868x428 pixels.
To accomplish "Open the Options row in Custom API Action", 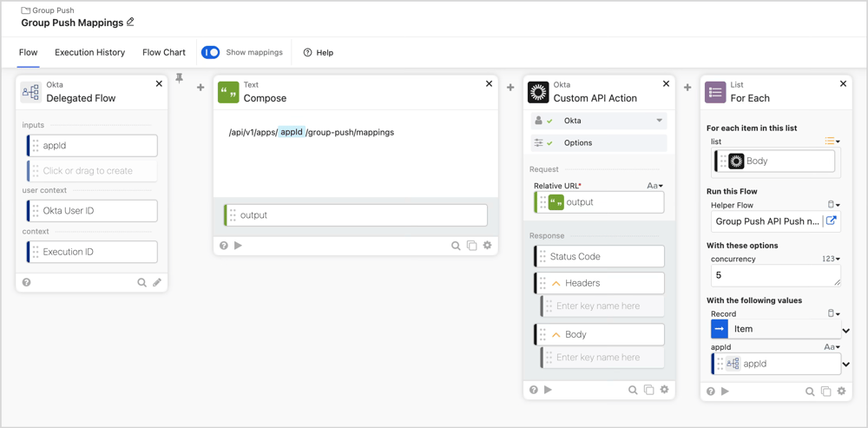I will (599, 143).
